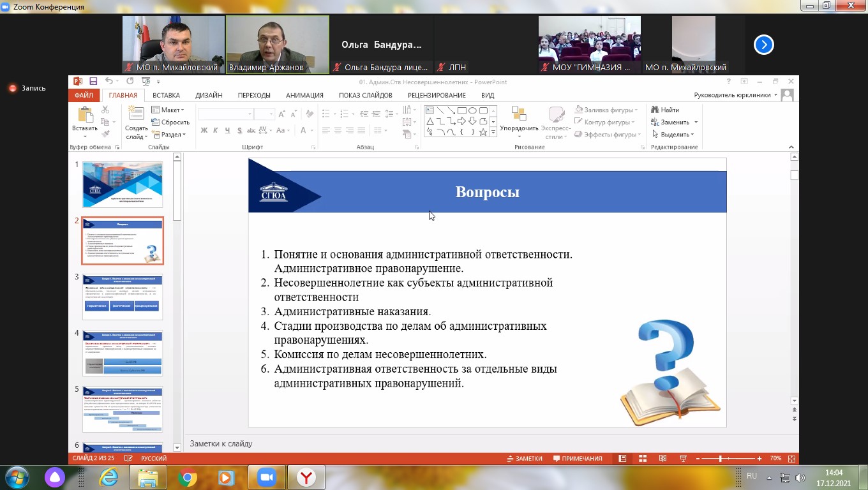This screenshot has width=868, height=490.
Task: Select the Format Painter brush icon
Action: (105, 134)
